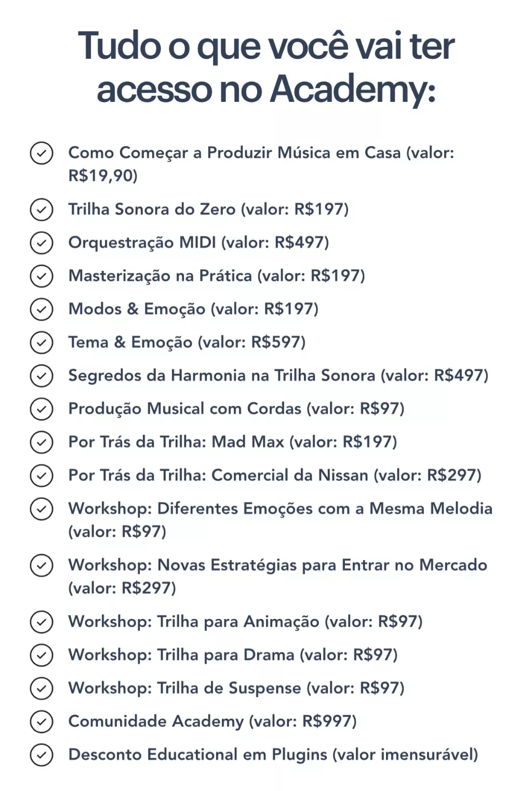Click the Comunidade Academy (valor: R$997) text
532x791 pixels.
click(x=212, y=721)
